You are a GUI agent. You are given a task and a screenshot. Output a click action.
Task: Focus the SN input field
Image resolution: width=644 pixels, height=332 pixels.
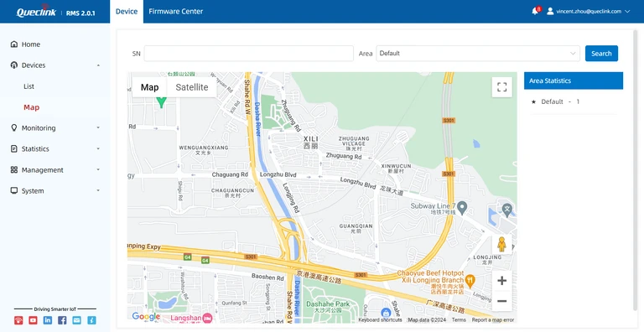point(248,54)
